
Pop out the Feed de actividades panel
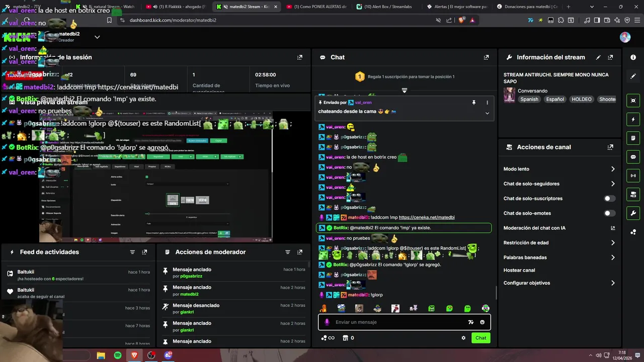(144, 252)
